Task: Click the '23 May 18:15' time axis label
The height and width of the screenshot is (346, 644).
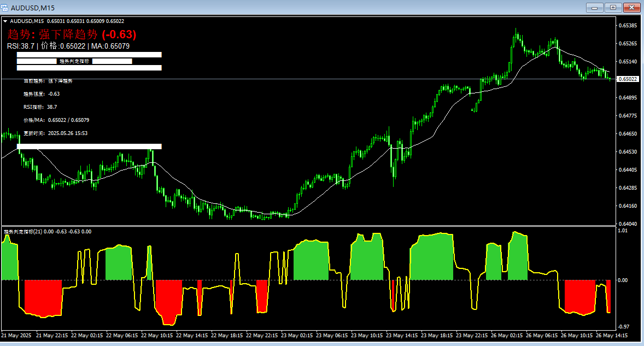Action: coord(437,335)
